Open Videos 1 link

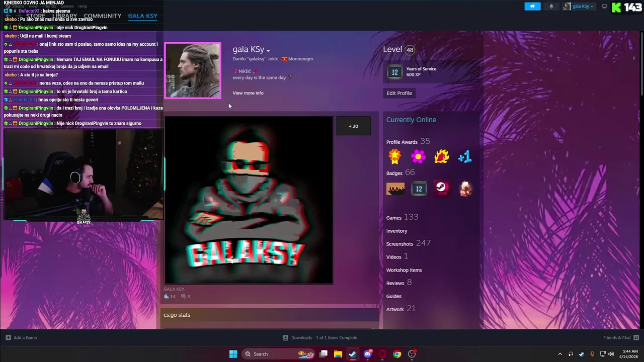click(x=397, y=256)
